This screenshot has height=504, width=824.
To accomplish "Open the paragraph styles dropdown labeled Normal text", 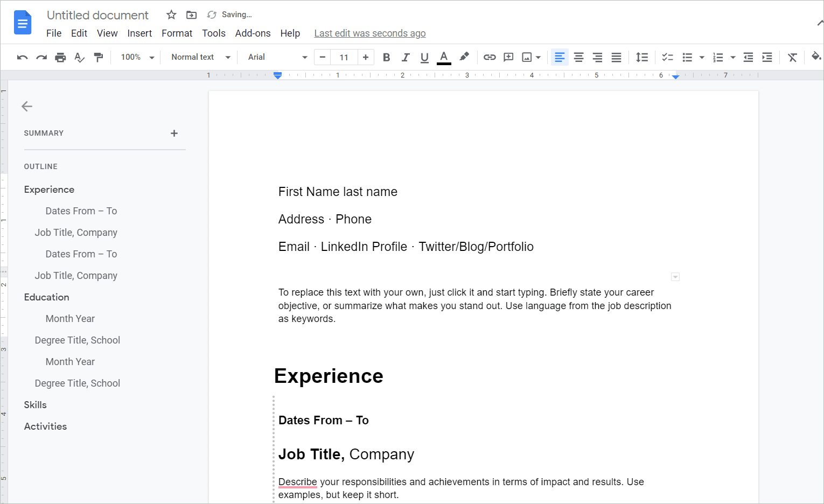I will click(x=199, y=57).
